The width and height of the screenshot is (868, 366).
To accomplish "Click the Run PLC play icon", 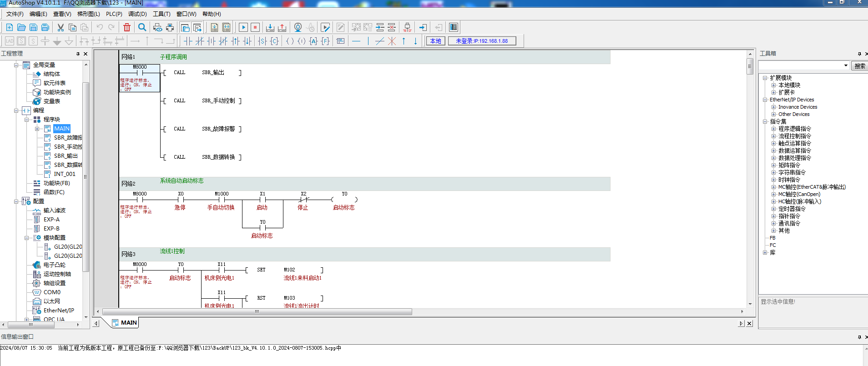I will coord(243,27).
